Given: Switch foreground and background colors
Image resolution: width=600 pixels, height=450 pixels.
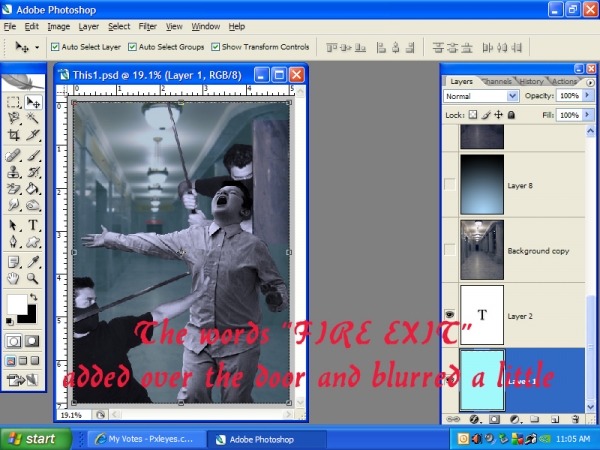Looking at the screenshot, I should coord(34,297).
